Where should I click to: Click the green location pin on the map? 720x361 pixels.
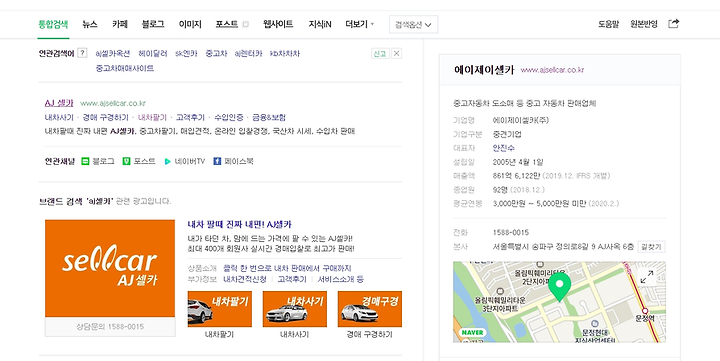pyautogui.click(x=559, y=287)
